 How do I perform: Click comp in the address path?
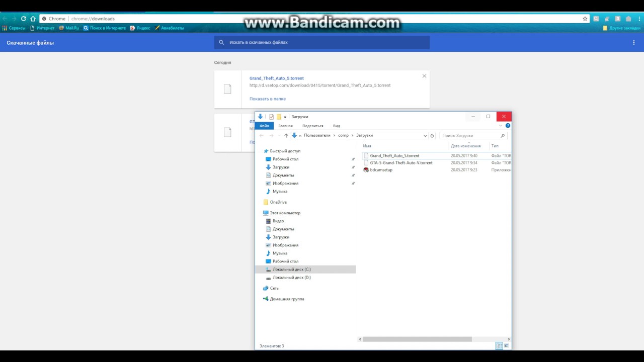click(344, 135)
